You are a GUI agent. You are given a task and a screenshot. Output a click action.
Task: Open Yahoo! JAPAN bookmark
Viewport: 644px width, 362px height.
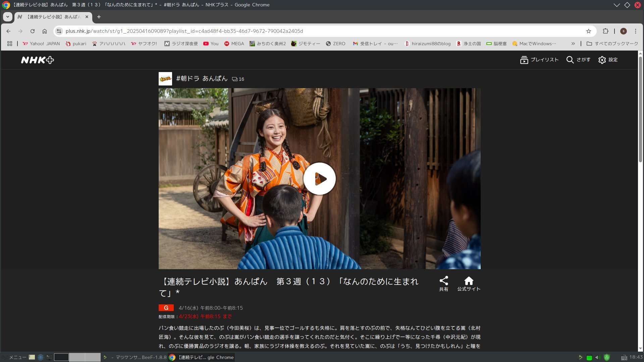41,44
